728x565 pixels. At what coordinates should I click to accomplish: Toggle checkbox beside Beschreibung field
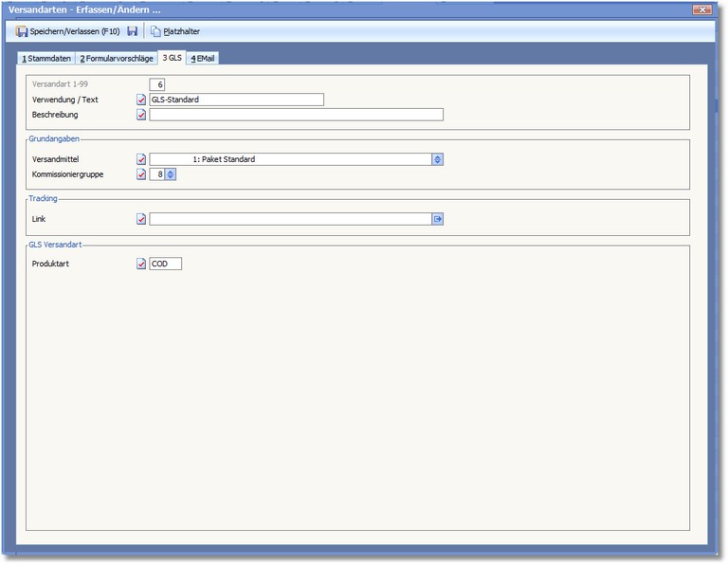tap(142, 115)
